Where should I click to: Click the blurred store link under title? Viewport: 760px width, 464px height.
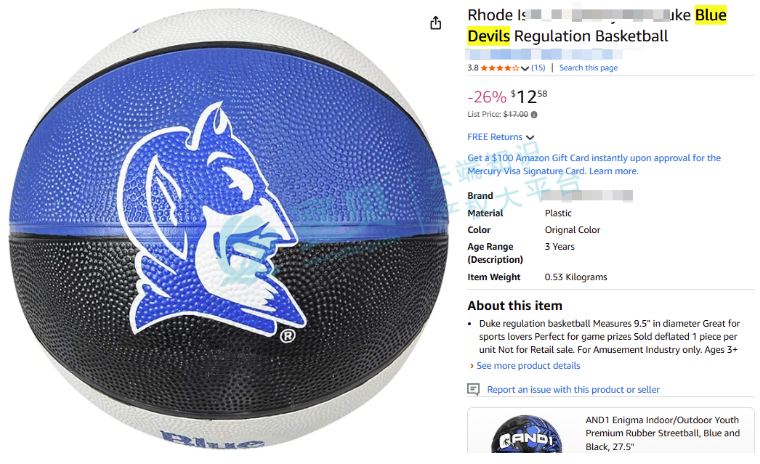544,54
